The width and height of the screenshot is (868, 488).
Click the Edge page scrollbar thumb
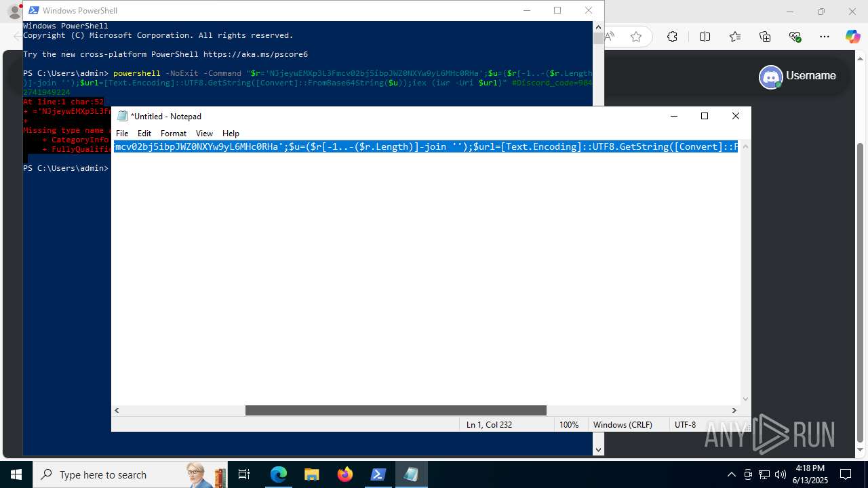pyautogui.click(x=861, y=291)
